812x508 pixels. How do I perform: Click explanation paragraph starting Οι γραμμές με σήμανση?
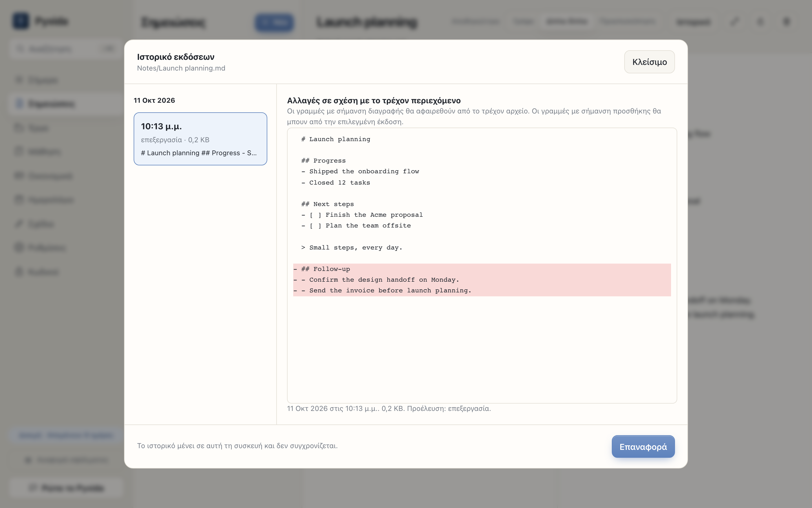coord(474,116)
